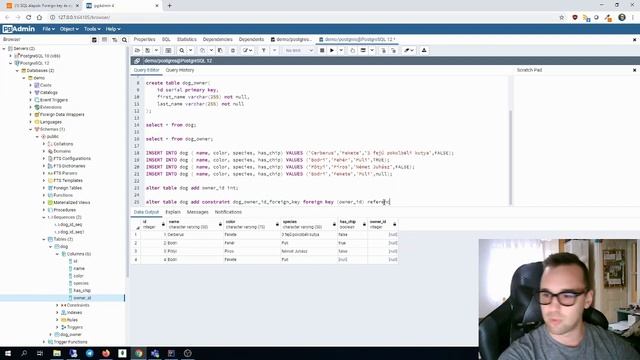Viewport: 640px width, 360px height.
Task: Click the Query Tool icon in Browser panel header
Action: [94, 40]
